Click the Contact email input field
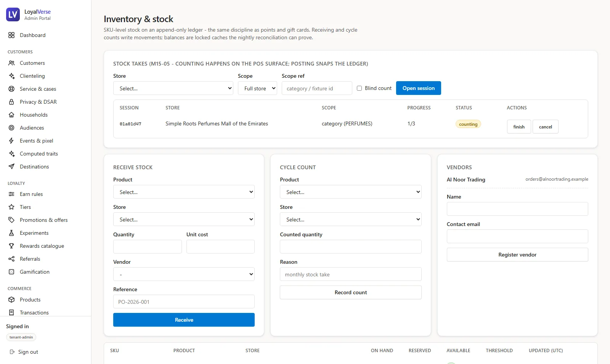 (517, 236)
